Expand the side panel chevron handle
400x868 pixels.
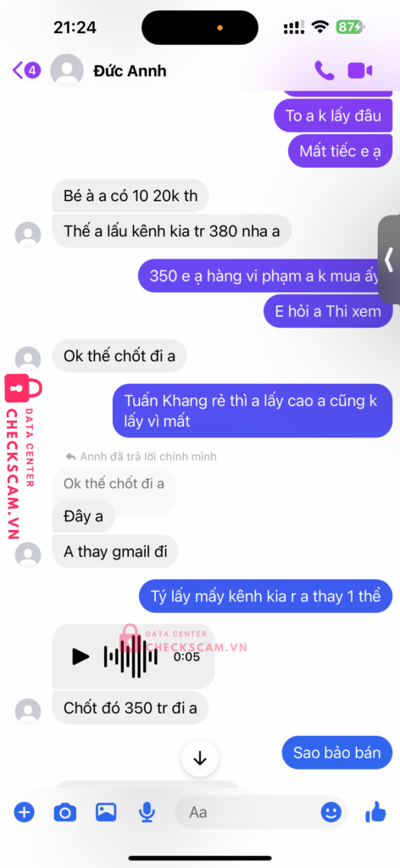click(389, 259)
